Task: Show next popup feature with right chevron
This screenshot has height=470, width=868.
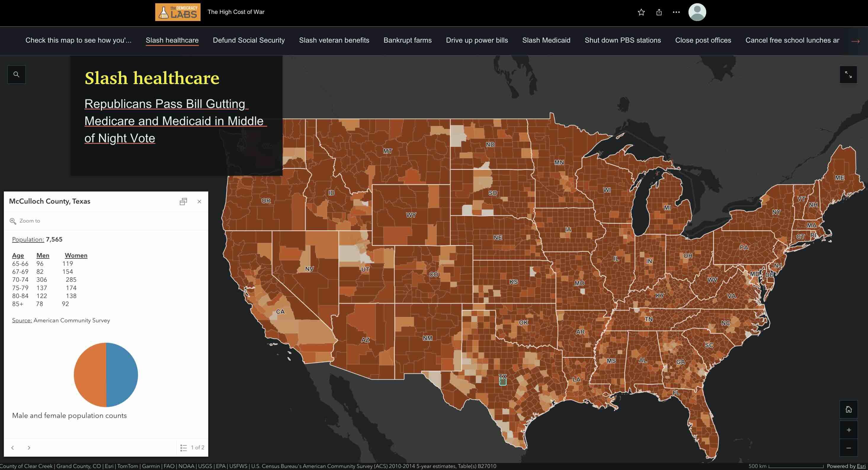Action: click(x=29, y=448)
